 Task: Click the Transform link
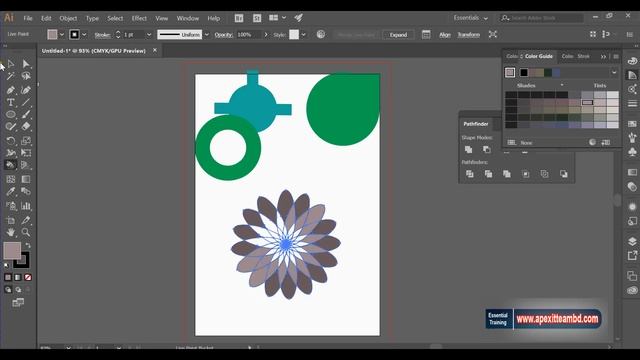tap(469, 35)
